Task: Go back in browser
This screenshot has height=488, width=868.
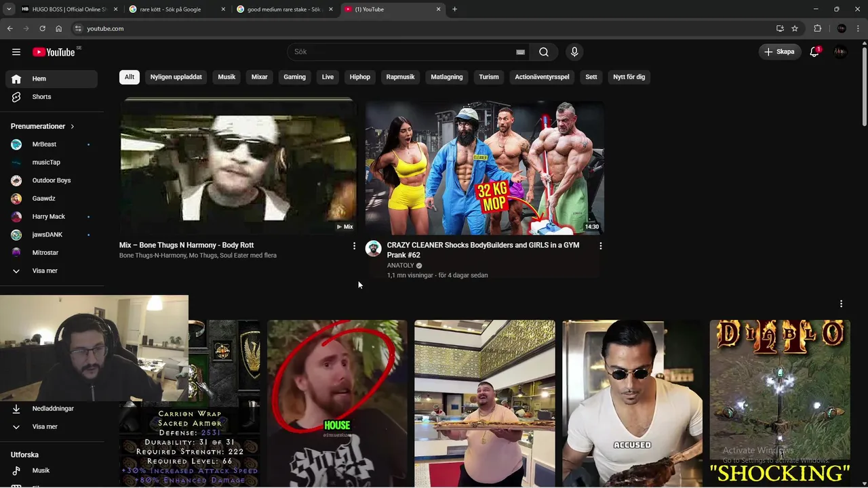Action: pos(9,28)
